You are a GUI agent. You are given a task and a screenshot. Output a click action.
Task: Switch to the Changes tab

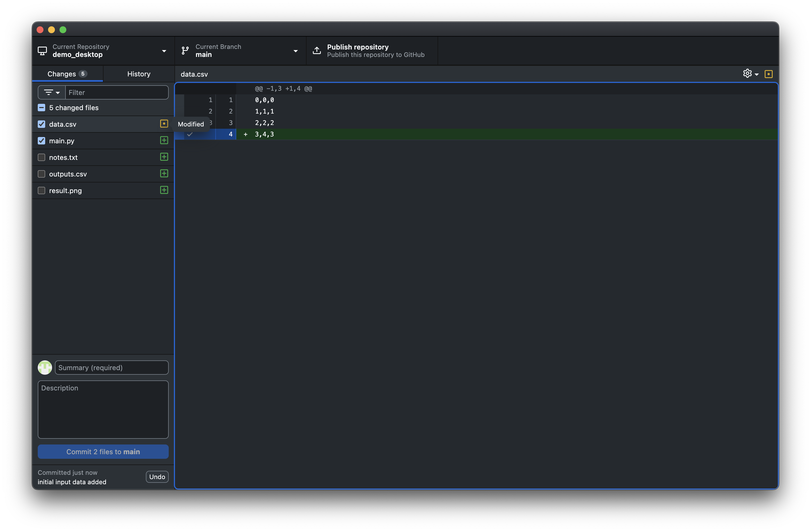67,74
